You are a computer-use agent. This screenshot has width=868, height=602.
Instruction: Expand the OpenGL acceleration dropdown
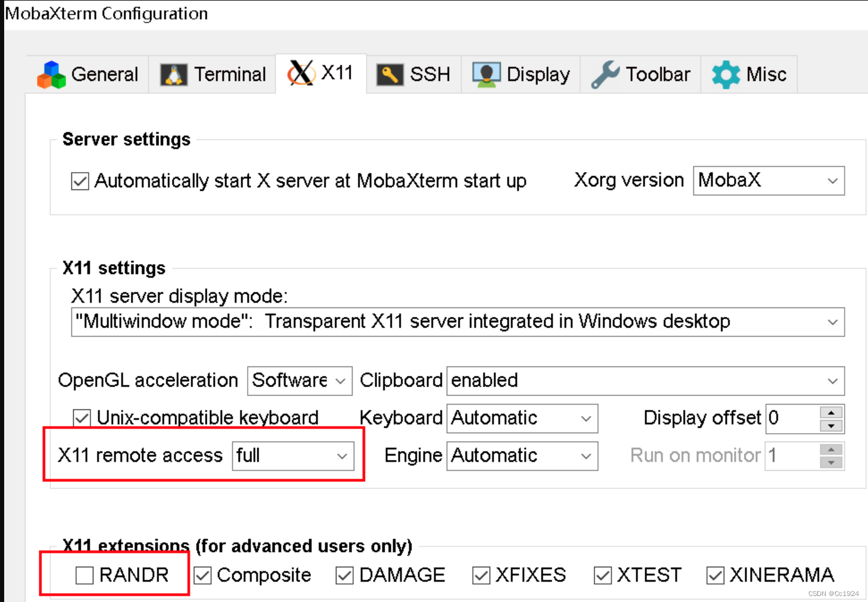(x=300, y=381)
